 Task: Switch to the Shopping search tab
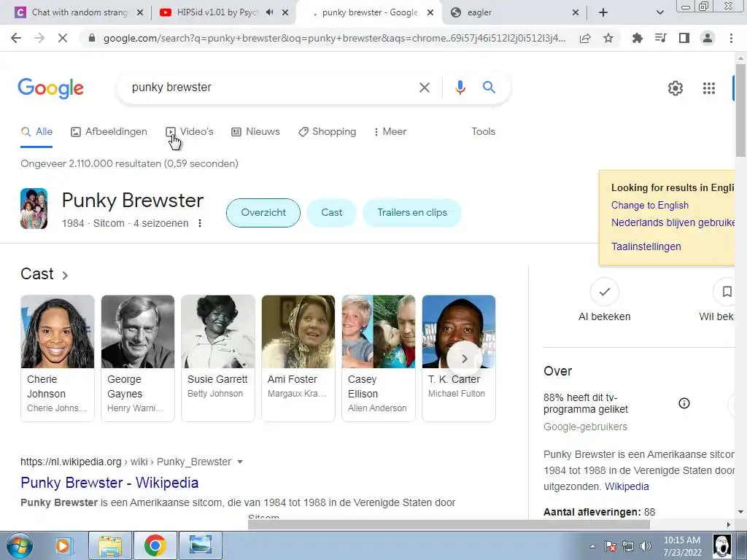pyautogui.click(x=328, y=132)
